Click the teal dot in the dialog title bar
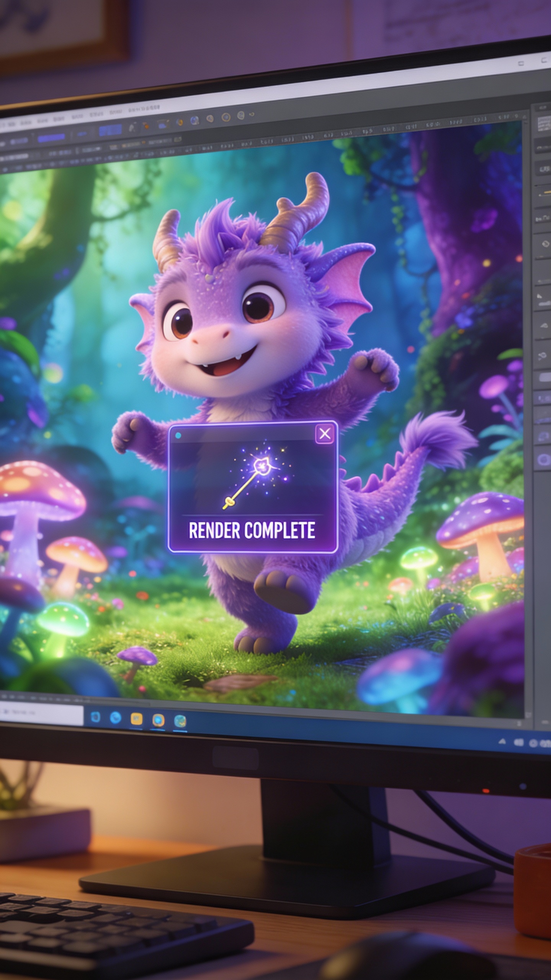The width and height of the screenshot is (551, 980). 178,435
